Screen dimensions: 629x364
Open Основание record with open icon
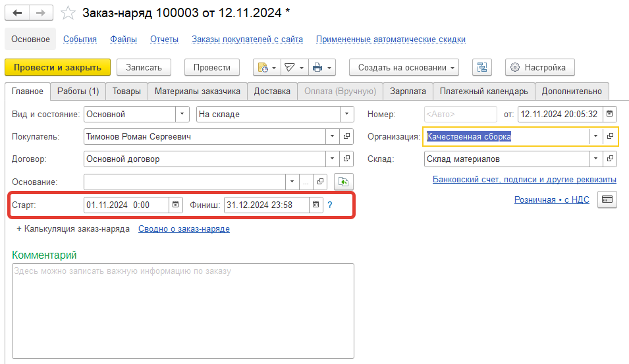tap(320, 182)
